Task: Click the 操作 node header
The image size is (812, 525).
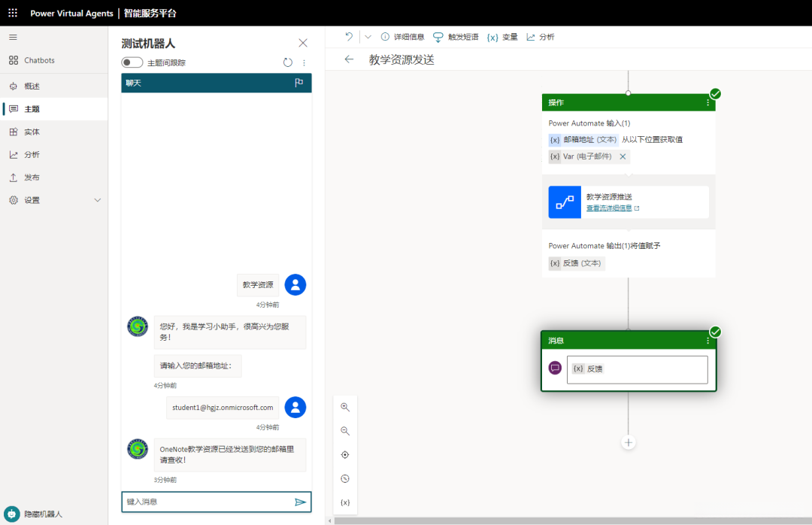Action: (x=628, y=102)
